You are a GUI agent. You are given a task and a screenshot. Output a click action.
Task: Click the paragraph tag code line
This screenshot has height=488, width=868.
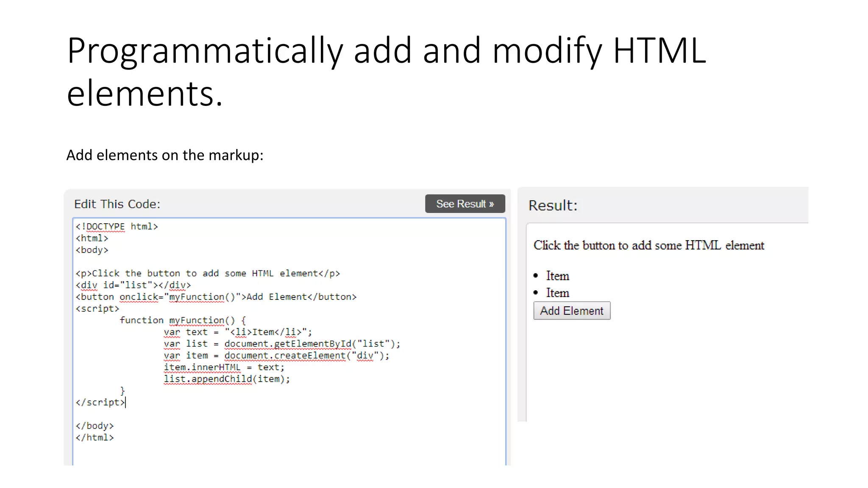[x=208, y=273]
